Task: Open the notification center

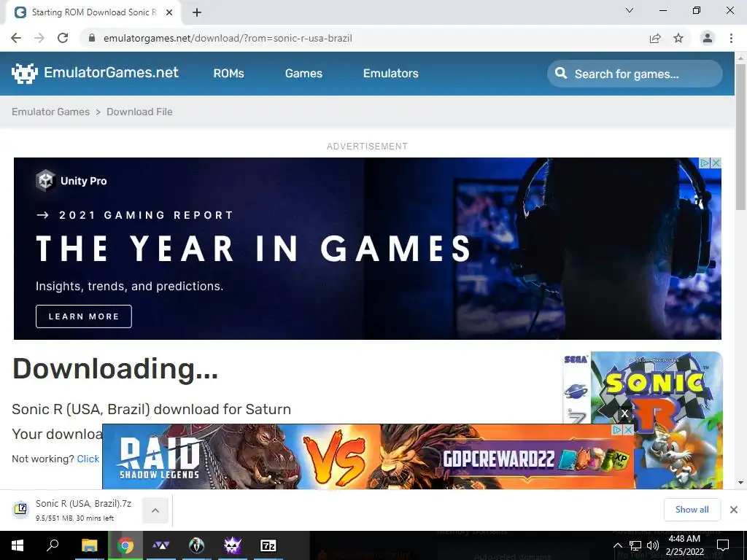Action: coord(723,545)
